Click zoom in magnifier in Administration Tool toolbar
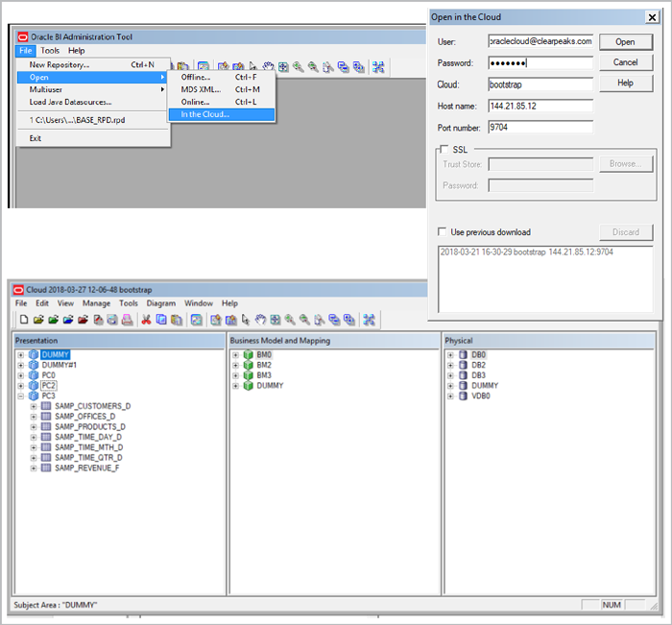The width and height of the screenshot is (672, 625). 299,67
